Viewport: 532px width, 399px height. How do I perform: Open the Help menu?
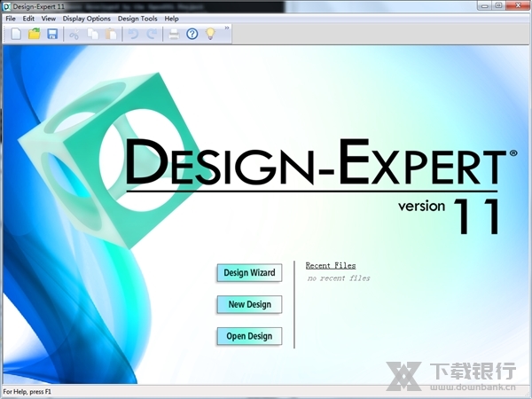171,19
